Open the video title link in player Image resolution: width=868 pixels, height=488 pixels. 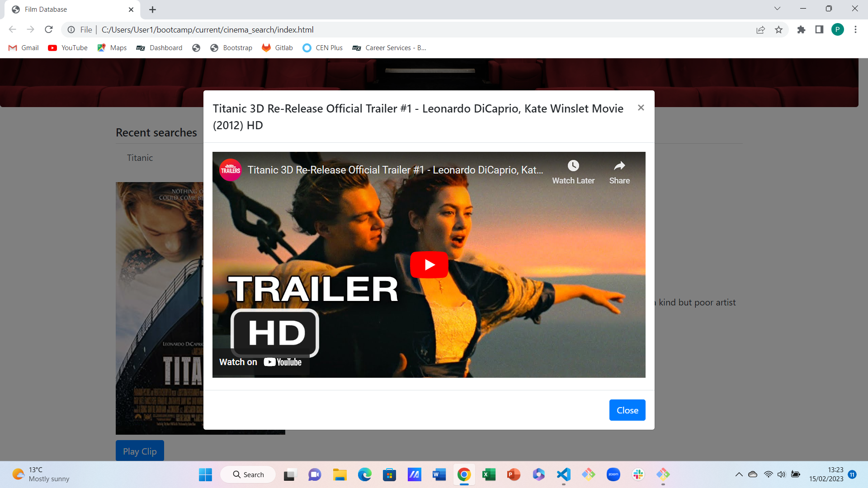[395, 170]
